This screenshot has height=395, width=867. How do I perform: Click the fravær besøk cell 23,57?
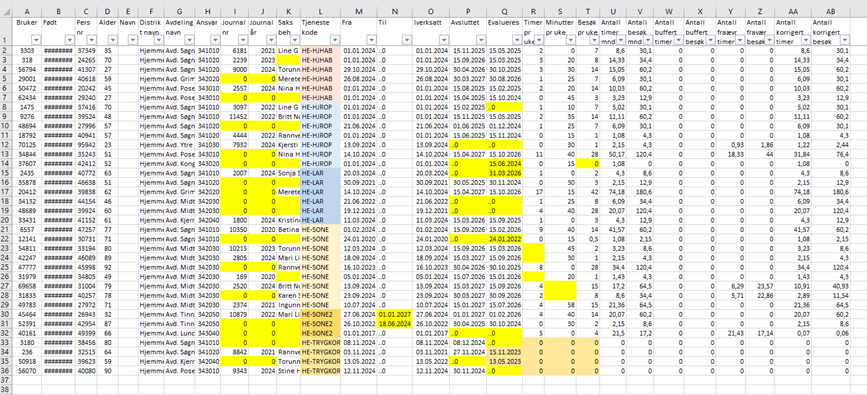[759, 285]
